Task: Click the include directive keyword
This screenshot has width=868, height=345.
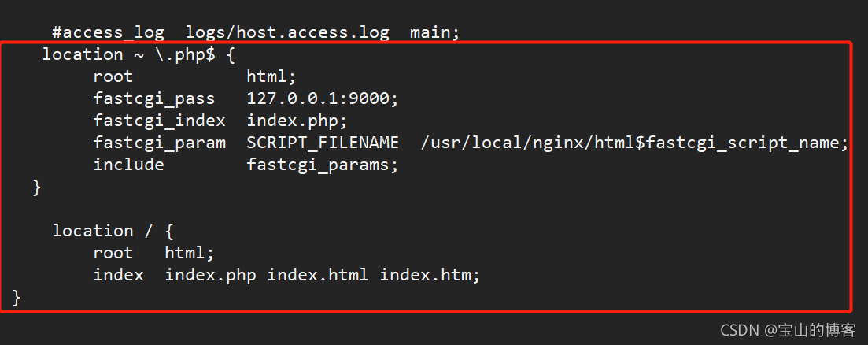Action: point(128,165)
